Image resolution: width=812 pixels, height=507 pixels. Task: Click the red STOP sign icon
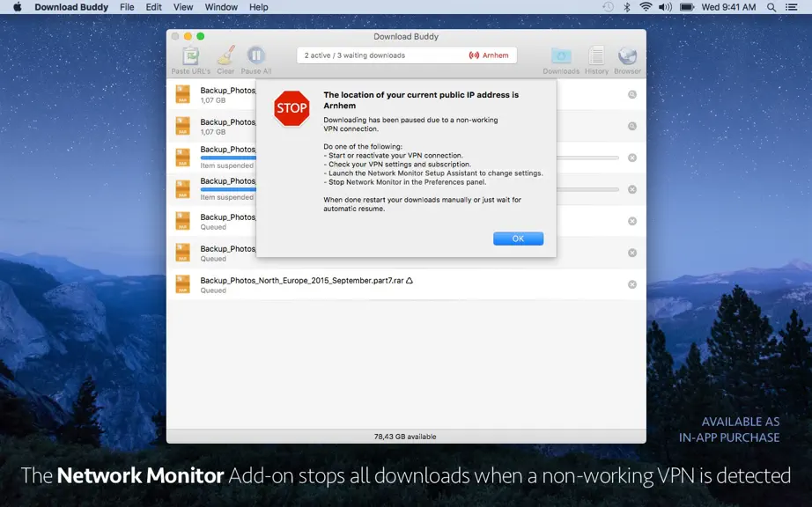(292, 108)
